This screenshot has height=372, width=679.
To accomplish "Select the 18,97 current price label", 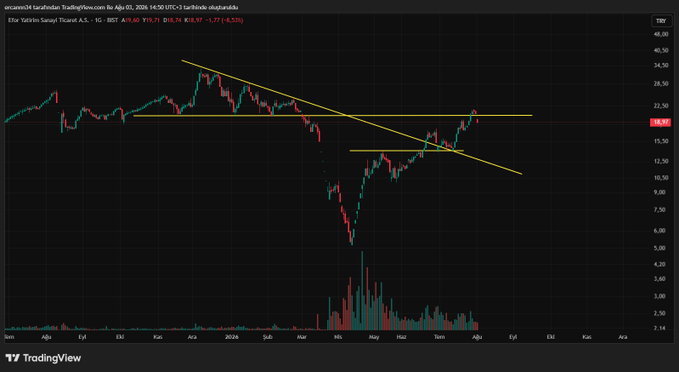I will 660,123.
